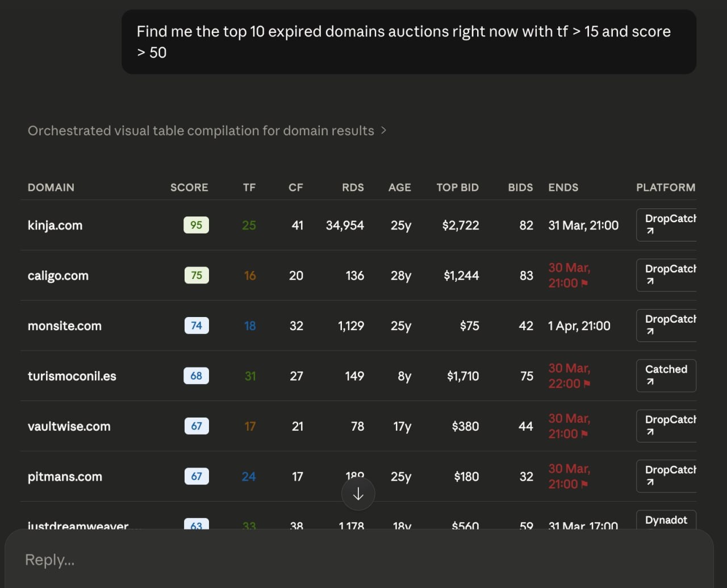Click the SCORE column header
The image size is (727, 588).
[x=189, y=187]
